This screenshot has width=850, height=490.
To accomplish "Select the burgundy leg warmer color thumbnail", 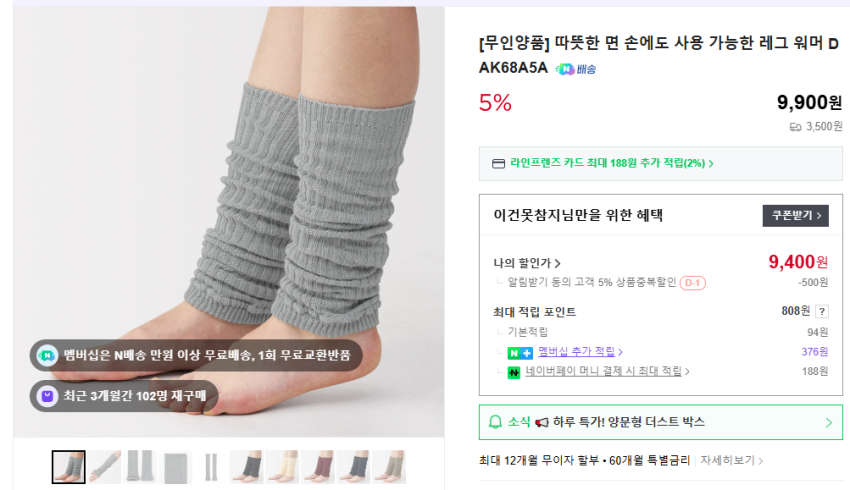I will click(318, 467).
